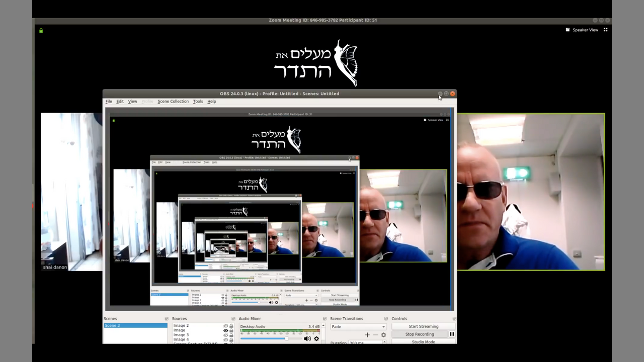Click Zoom fullscreen icon beside Speaker View
Screen dimensions: 644x362
[606, 30]
